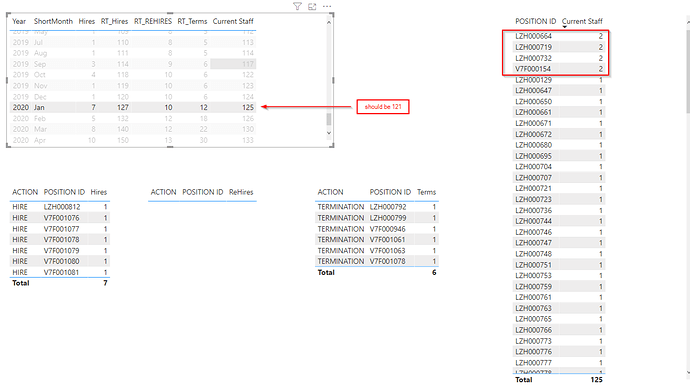The width and height of the screenshot is (690, 386).
Task: Activate Focus mode icon on table
Action: (312, 6)
